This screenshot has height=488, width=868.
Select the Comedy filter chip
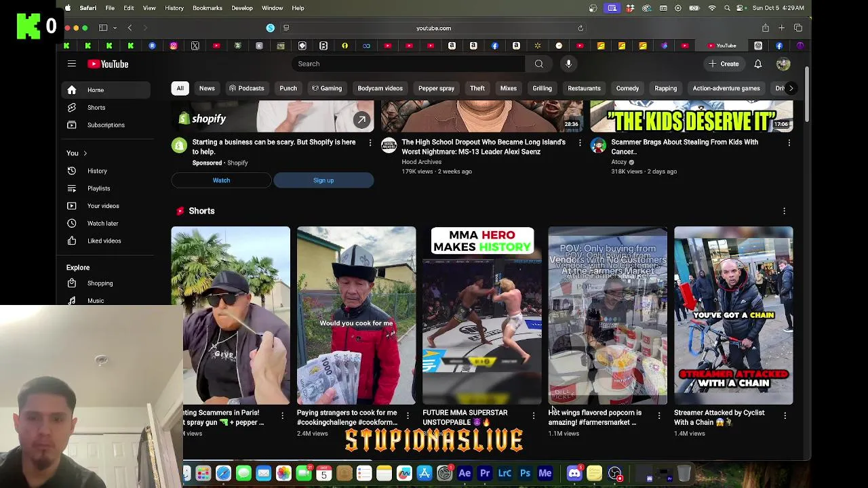[x=627, y=88]
